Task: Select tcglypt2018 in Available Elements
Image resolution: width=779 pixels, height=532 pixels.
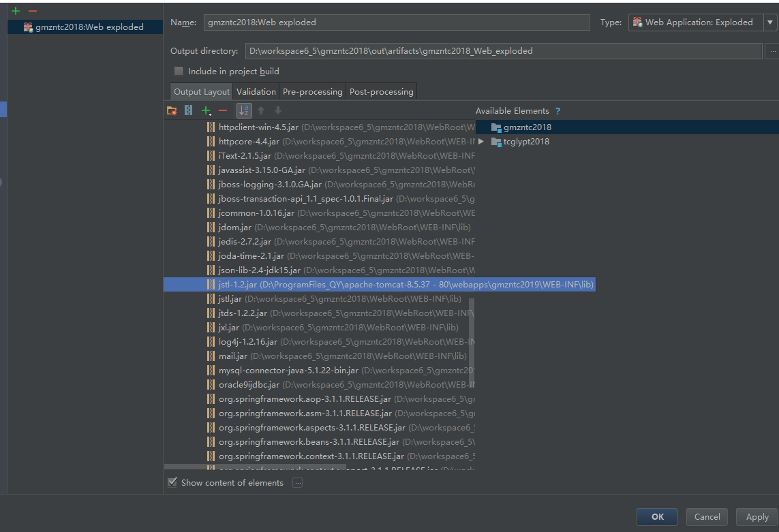Action: [526, 142]
